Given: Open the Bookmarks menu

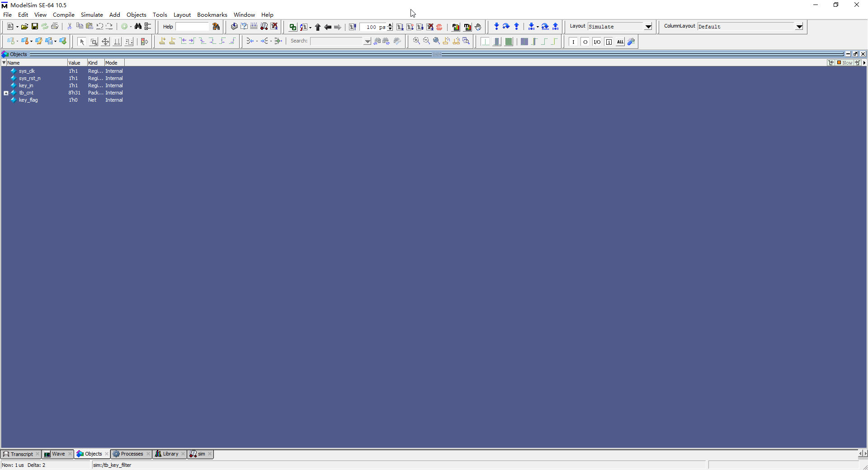Looking at the screenshot, I should click(212, 15).
